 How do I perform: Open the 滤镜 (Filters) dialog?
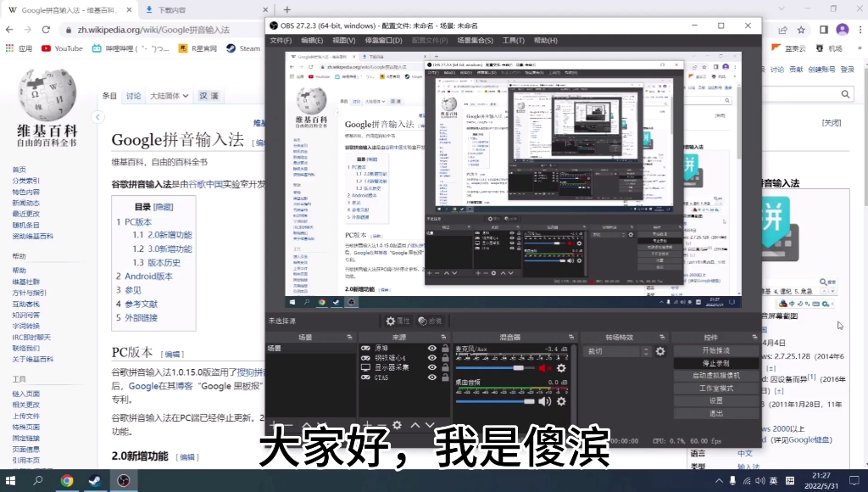[430, 321]
